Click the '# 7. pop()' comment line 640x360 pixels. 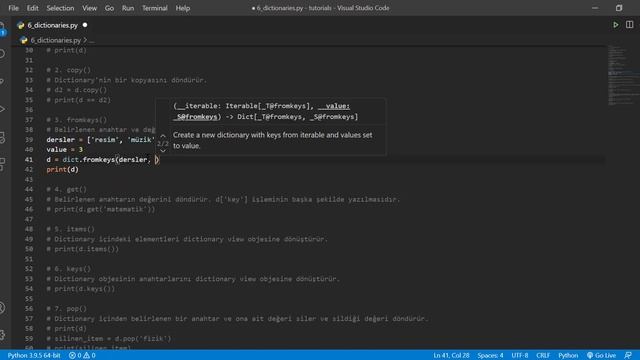click(x=67, y=309)
